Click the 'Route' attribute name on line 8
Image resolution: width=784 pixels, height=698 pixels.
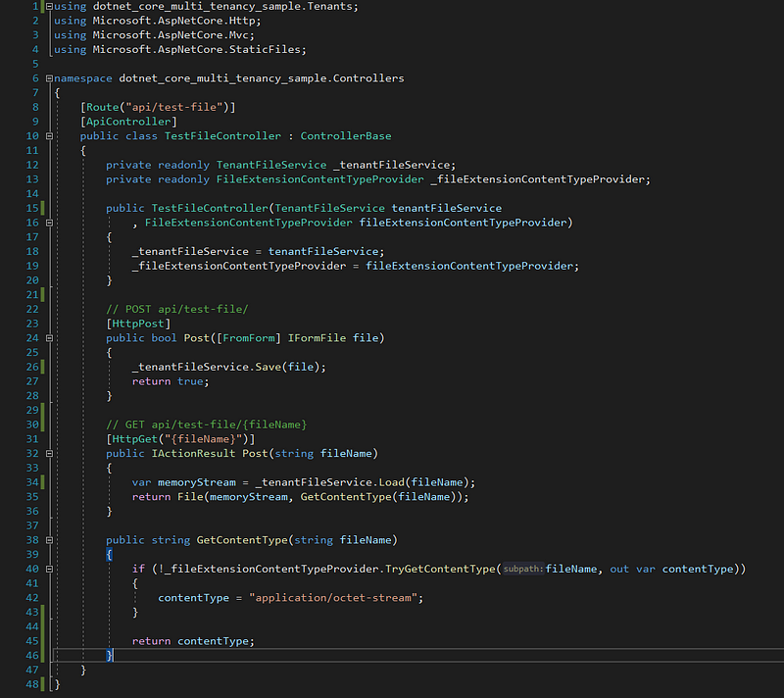pyautogui.click(x=103, y=107)
